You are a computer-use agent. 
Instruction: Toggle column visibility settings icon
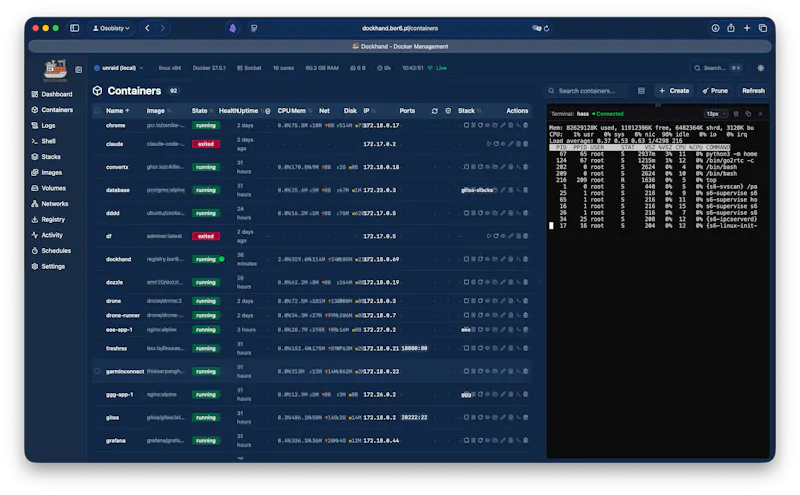click(641, 91)
